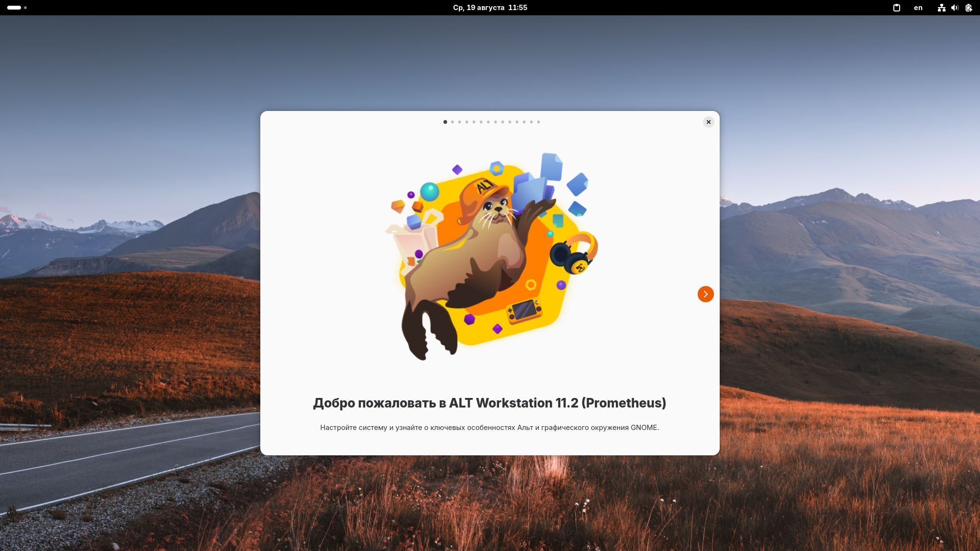
Task: Jump to the last page indicator dot
Action: coord(538,122)
